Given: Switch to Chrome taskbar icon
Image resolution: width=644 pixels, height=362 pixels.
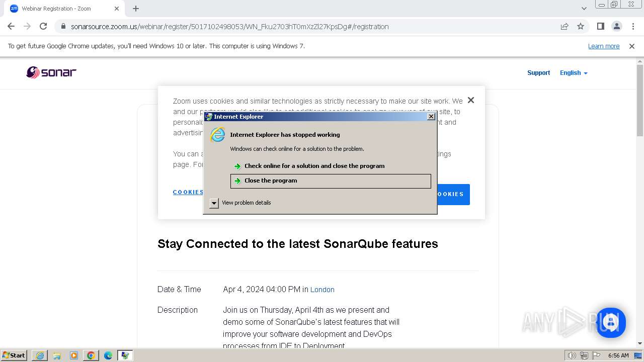Looking at the screenshot, I should pyautogui.click(x=91, y=355).
